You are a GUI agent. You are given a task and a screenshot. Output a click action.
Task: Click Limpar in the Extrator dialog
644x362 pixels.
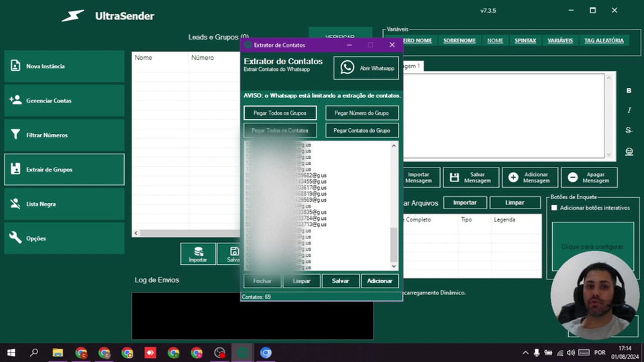point(301,281)
